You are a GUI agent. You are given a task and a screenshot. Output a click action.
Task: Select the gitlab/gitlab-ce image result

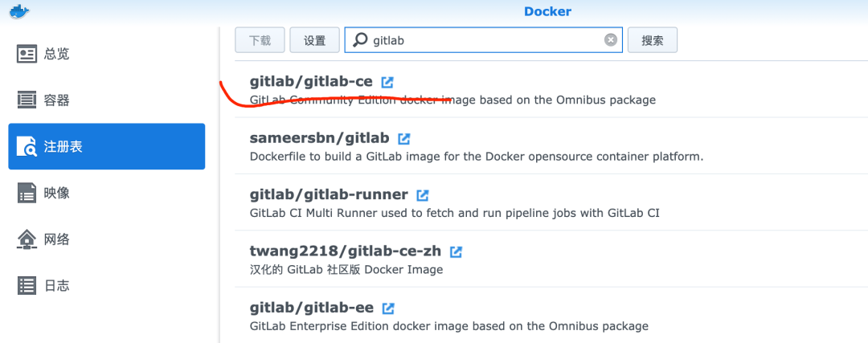coord(311,82)
